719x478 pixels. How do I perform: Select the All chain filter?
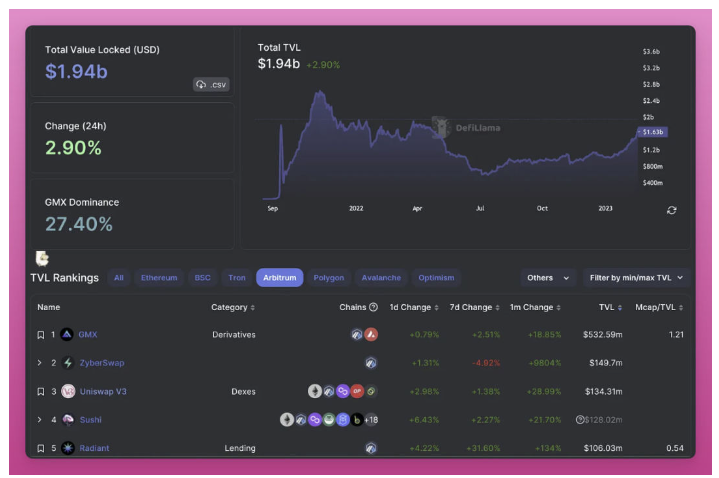pyautogui.click(x=119, y=278)
